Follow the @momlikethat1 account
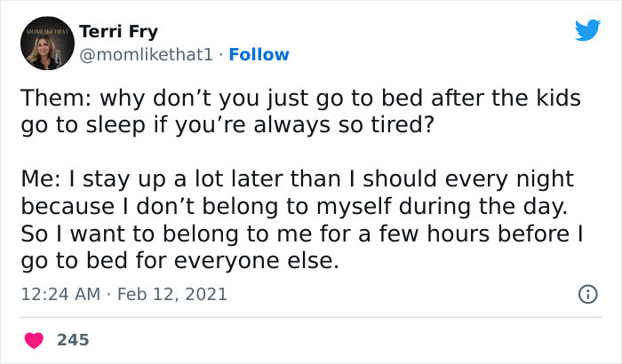 [259, 54]
